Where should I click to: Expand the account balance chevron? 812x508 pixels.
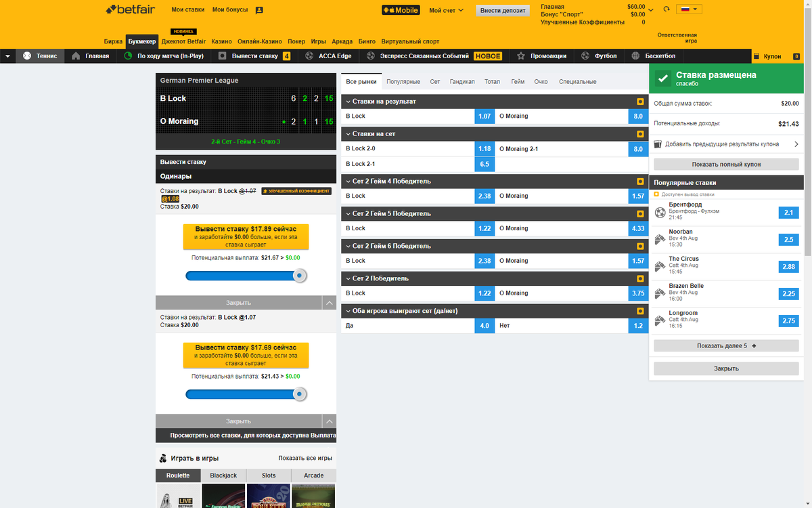coord(651,10)
